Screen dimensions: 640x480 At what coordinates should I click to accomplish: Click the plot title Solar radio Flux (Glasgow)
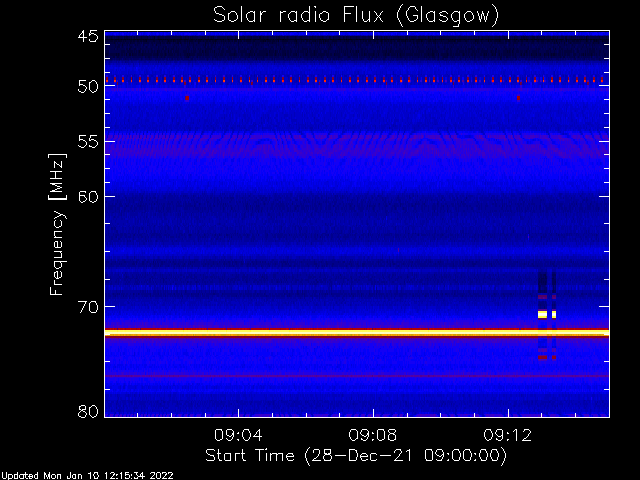coord(356,16)
